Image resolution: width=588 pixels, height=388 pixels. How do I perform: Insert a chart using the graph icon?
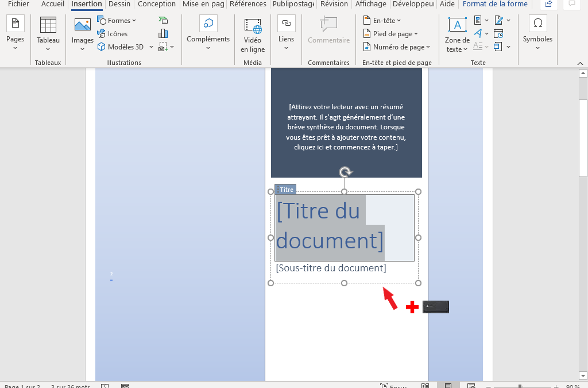click(x=164, y=34)
